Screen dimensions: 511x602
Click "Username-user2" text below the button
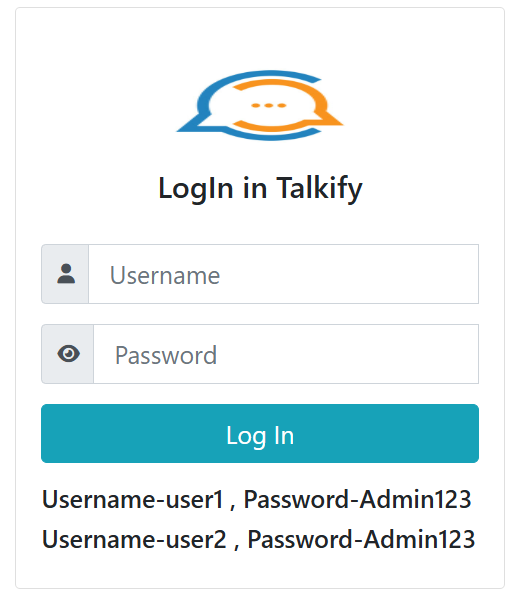134,539
